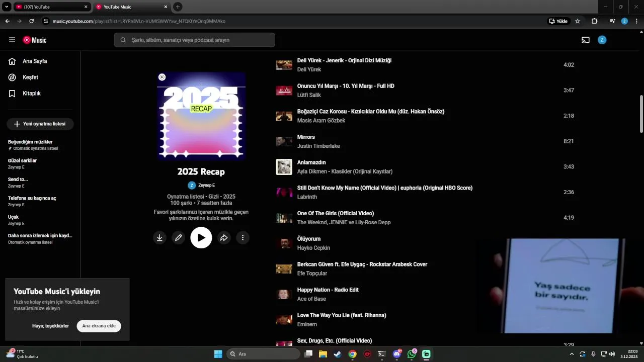Click the 2025 Recap cover artwork
This screenshot has height=362, width=644.
201,116
